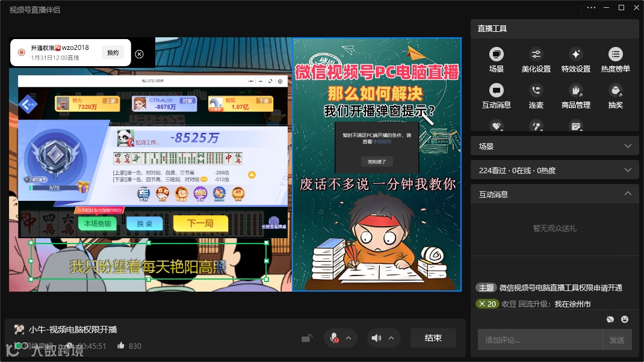
Task: Click the red record indicator in popup
Action: (x=21, y=52)
